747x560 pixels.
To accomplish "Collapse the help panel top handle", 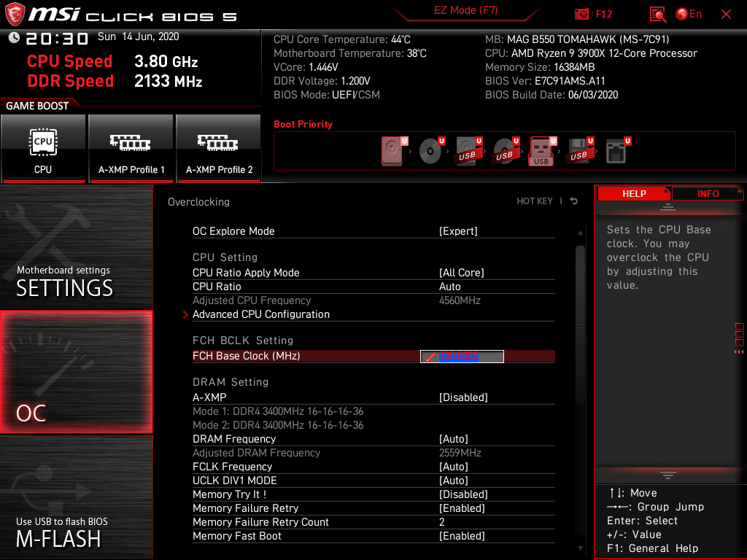I will [668, 207].
